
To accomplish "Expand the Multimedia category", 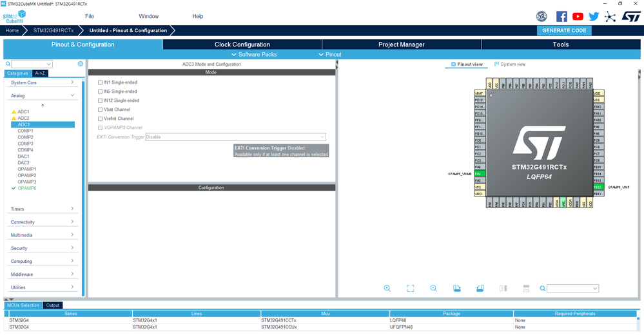I will tap(43, 235).
